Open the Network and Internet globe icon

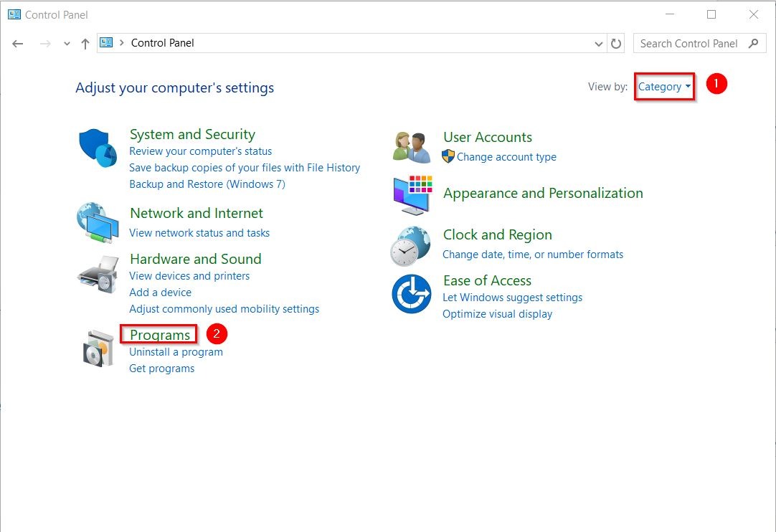pyautogui.click(x=98, y=223)
